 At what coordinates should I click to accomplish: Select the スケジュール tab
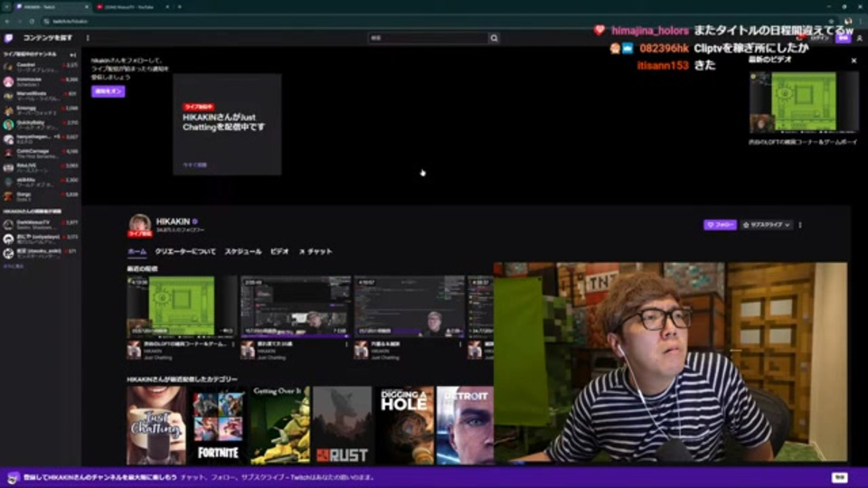(x=243, y=252)
